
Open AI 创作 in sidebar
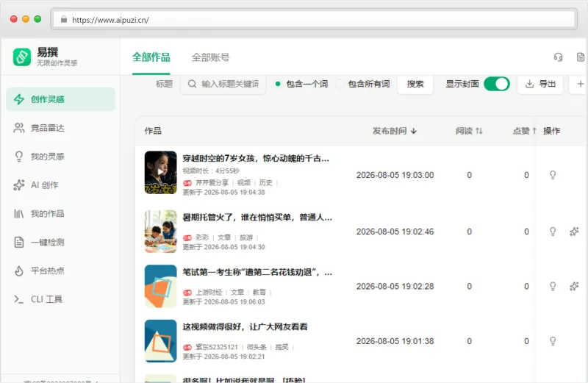tap(60, 185)
